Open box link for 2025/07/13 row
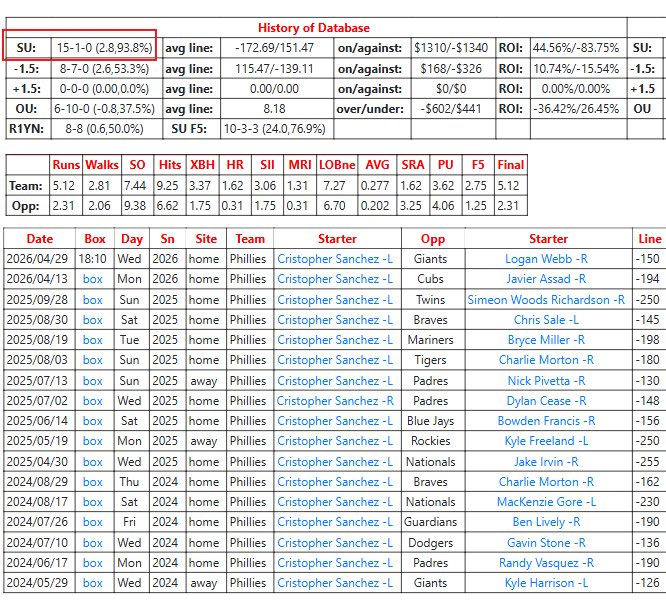Image resolution: width=666 pixels, height=601 pixels. (x=93, y=381)
